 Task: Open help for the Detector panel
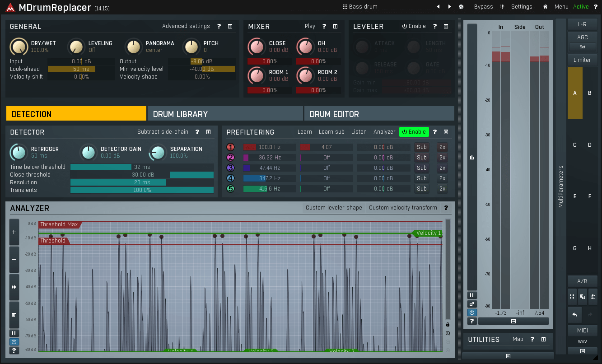pos(197,132)
